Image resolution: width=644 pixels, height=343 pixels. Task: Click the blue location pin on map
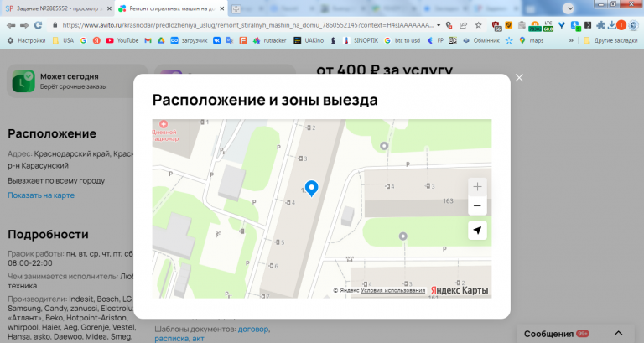click(312, 188)
